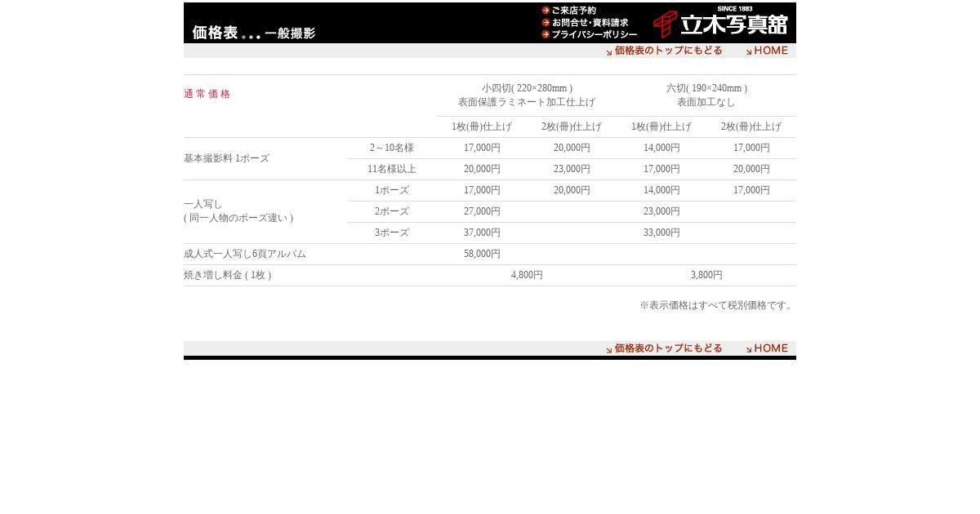Click the 小四切(220×280mm) column header
The width and height of the screenshot is (980, 514).
click(527, 88)
